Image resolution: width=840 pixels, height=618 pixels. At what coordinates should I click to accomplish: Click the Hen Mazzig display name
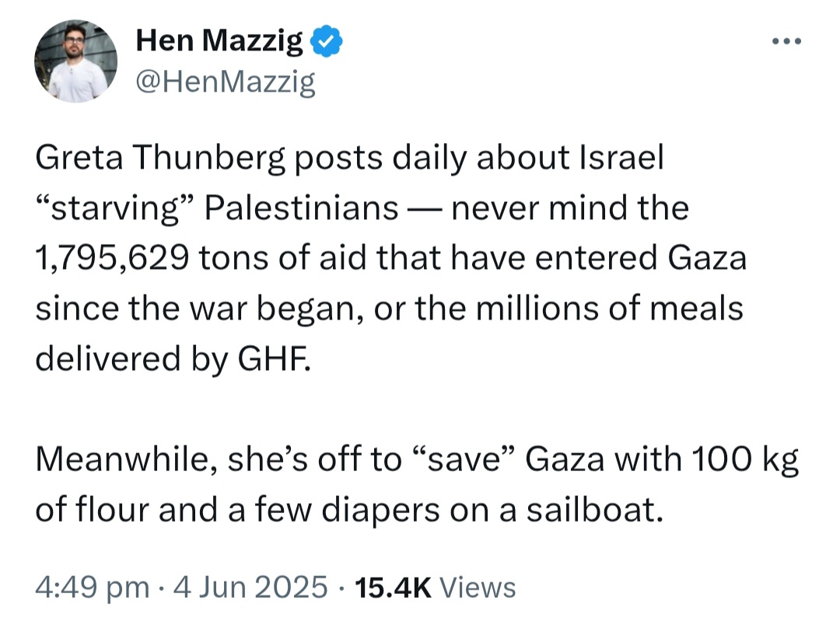coord(219,41)
